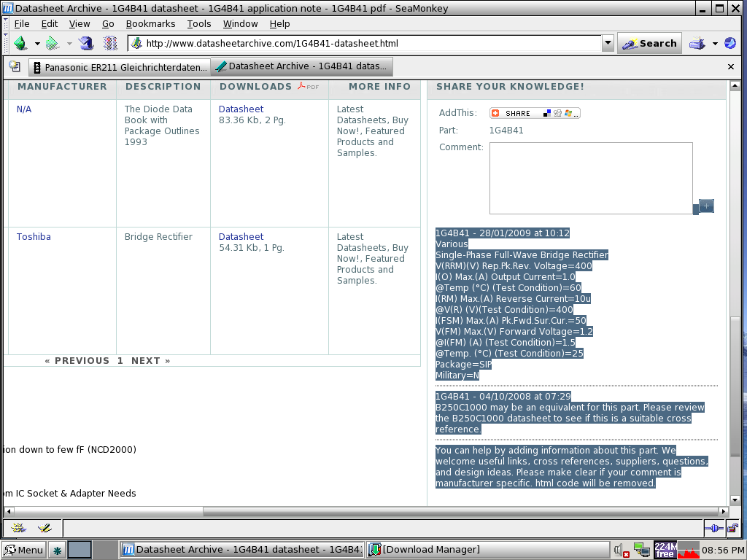Open the Tools menu
The width and height of the screenshot is (747, 560).
pyautogui.click(x=199, y=24)
